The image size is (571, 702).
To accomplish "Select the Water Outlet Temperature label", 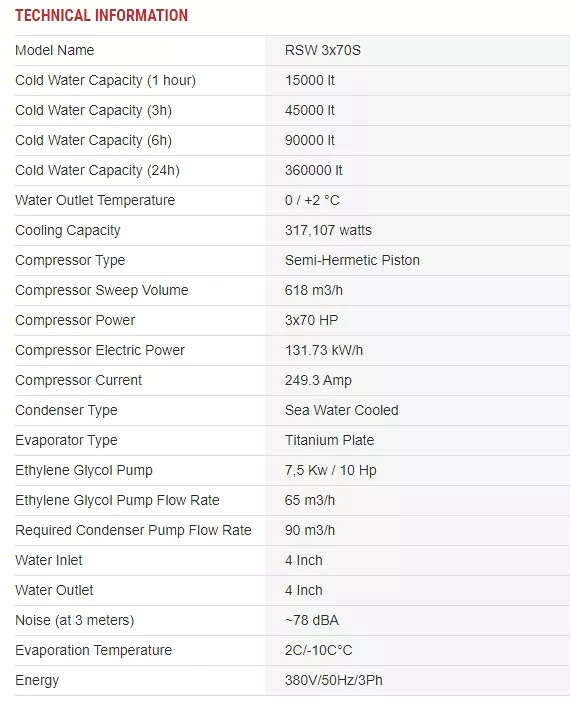I will [x=95, y=200].
